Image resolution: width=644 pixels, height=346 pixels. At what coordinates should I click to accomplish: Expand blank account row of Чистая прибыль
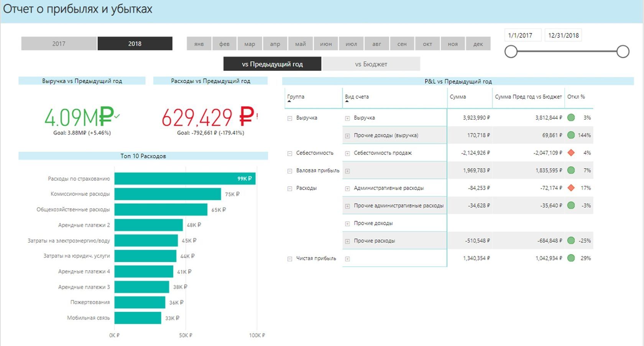(347, 259)
